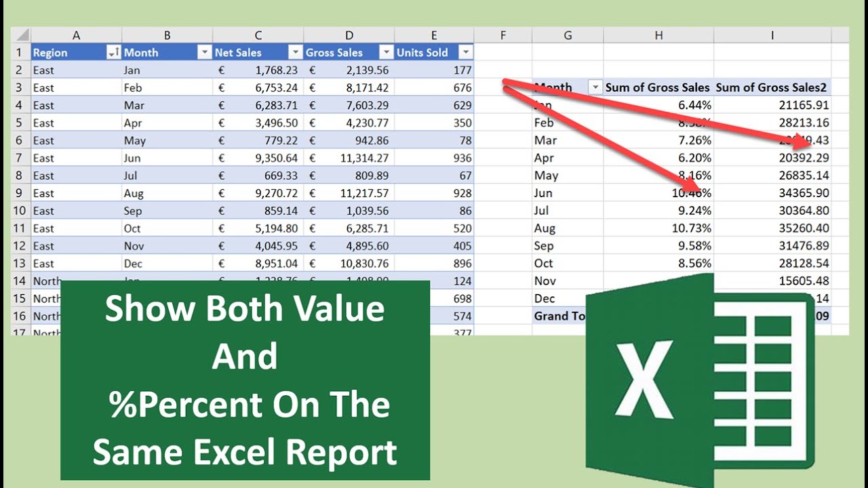Open the Month column filter dropdown in table

(x=204, y=52)
